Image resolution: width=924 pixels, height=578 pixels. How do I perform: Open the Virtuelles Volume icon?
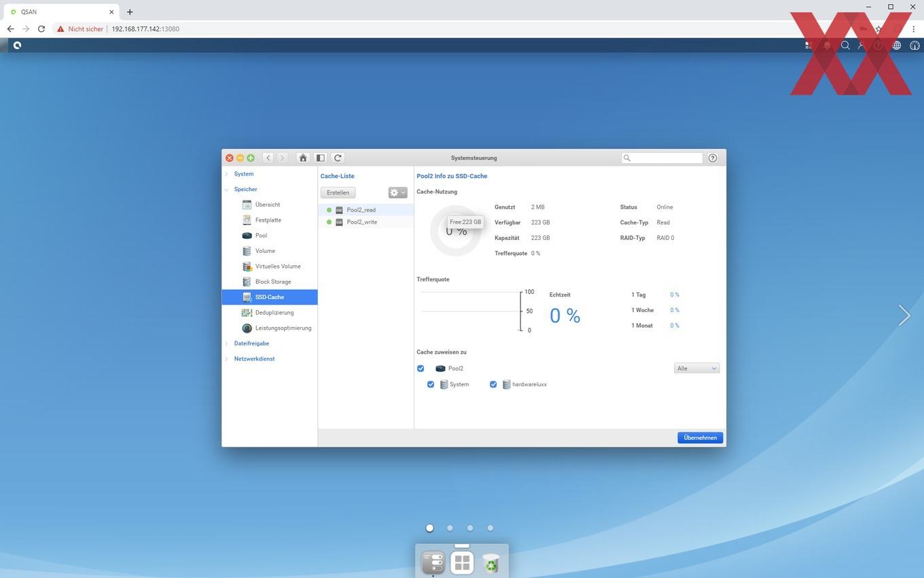pyautogui.click(x=247, y=267)
